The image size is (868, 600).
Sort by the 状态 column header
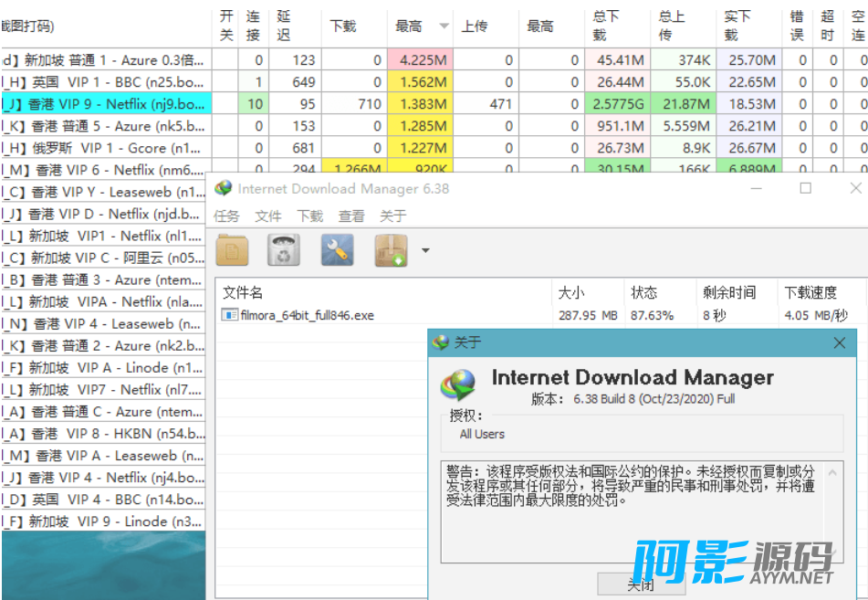[660, 292]
